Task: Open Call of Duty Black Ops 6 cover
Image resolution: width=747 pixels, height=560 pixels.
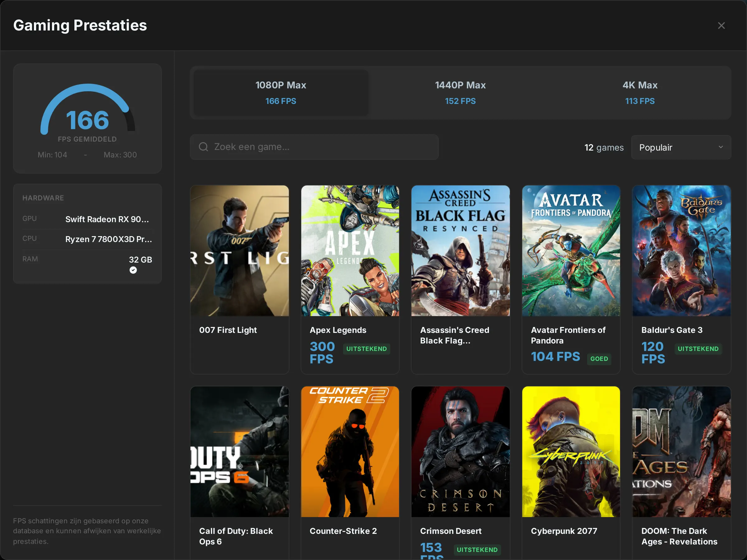Action: click(239, 452)
